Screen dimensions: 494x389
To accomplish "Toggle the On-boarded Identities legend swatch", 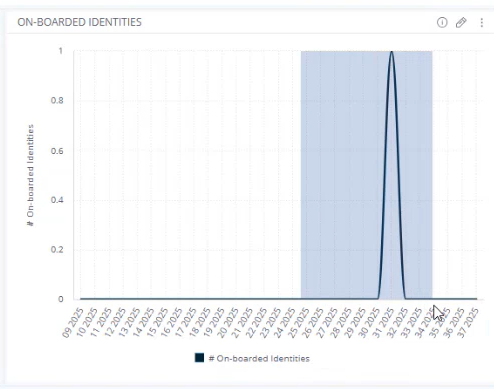I will click(199, 358).
